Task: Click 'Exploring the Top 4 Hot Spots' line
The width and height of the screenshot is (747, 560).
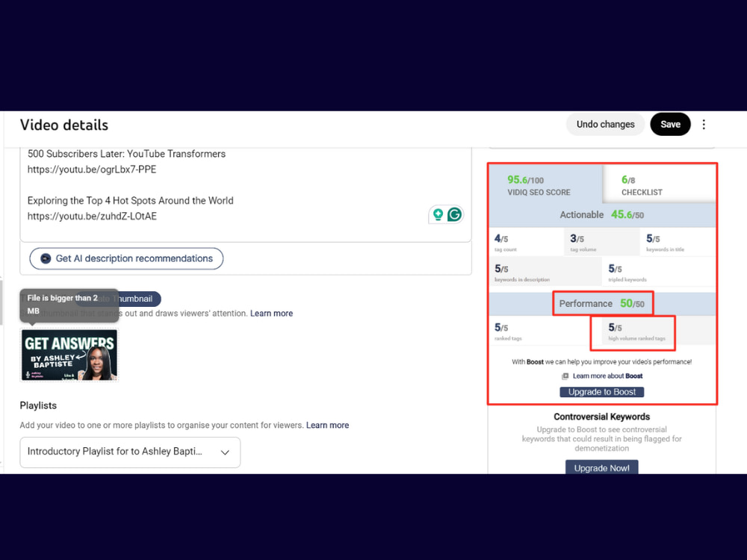Action: [130, 200]
